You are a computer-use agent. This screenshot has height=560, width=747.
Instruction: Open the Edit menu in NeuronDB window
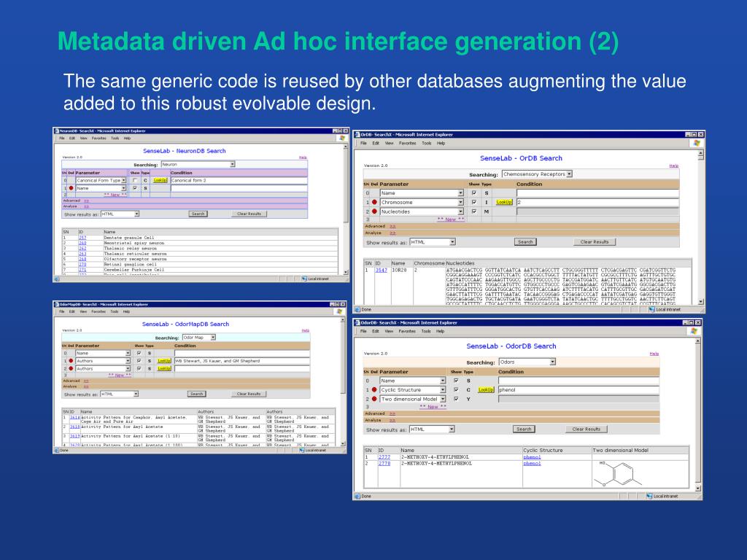coord(72,138)
